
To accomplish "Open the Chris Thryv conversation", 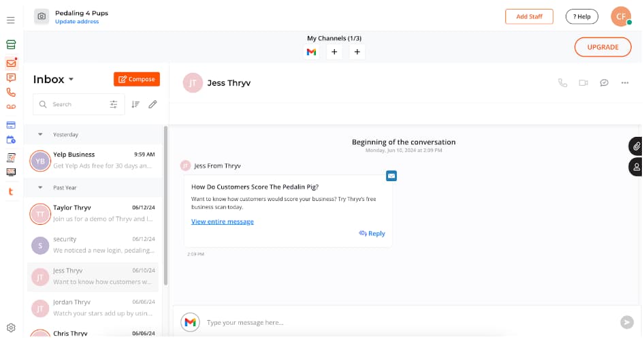I will click(x=93, y=332).
